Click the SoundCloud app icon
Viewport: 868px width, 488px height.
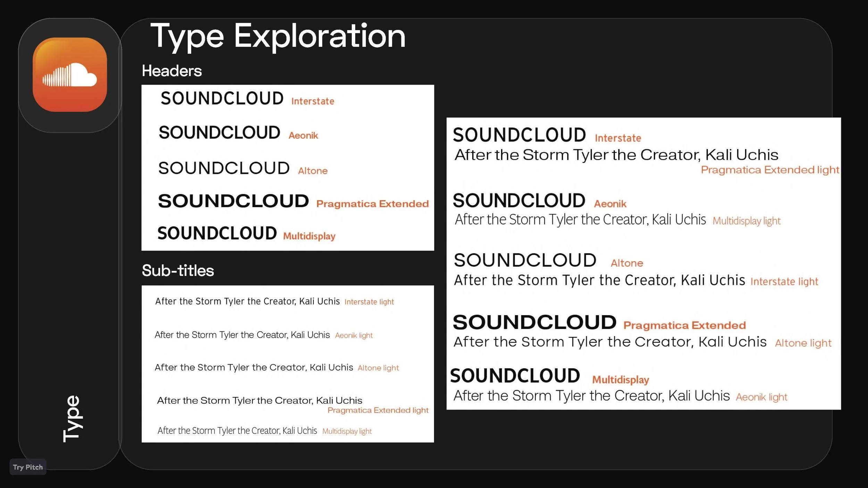69,75
